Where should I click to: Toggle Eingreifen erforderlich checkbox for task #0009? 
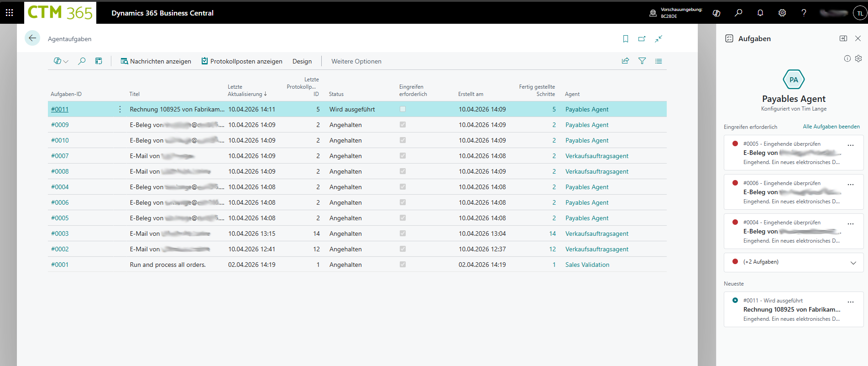[403, 125]
